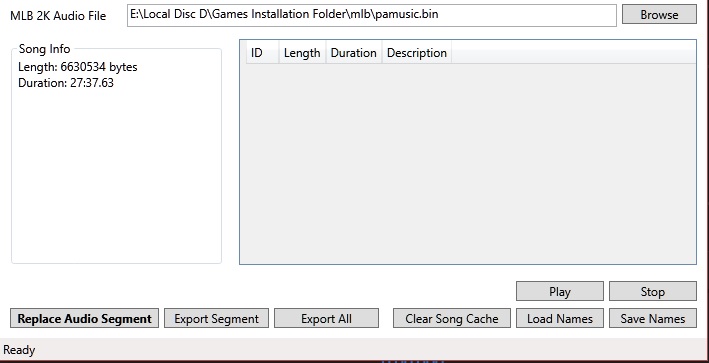Sort by the Length column header
The height and width of the screenshot is (363, 709).
click(302, 53)
